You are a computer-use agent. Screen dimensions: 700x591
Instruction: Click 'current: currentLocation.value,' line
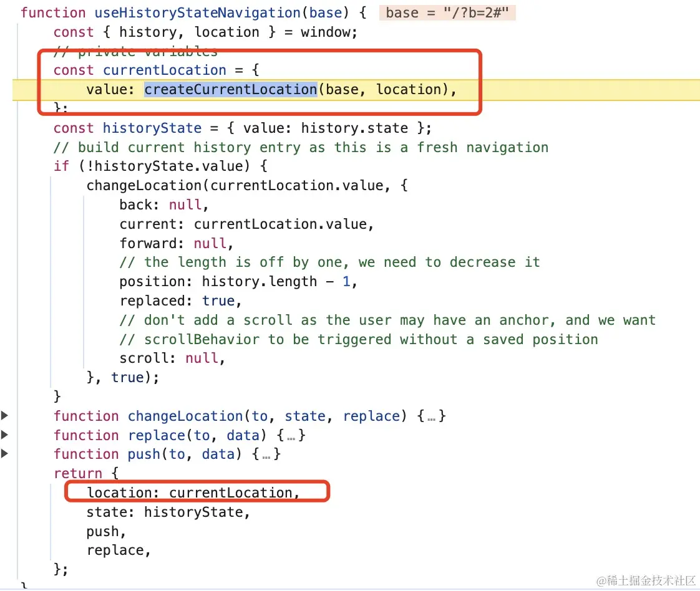point(246,224)
